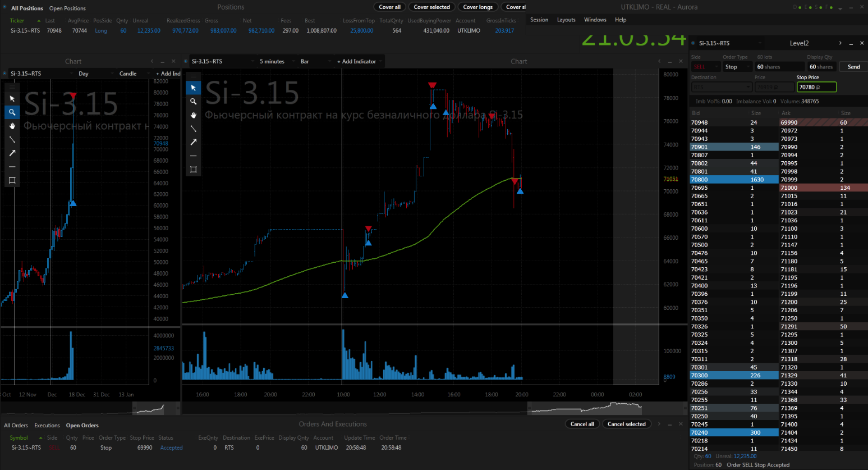Choose the rectangle drawing tool in 5-minute chart

pos(194,169)
